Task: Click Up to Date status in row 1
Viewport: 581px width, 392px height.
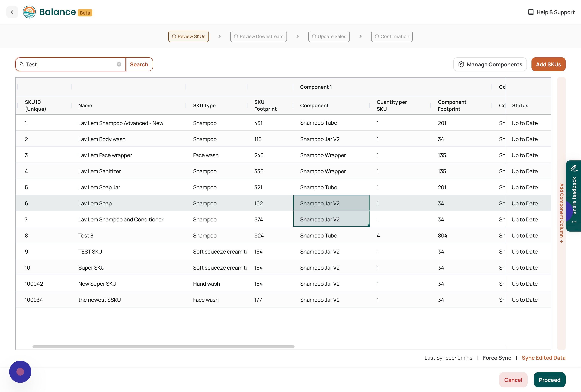Action: (528, 123)
